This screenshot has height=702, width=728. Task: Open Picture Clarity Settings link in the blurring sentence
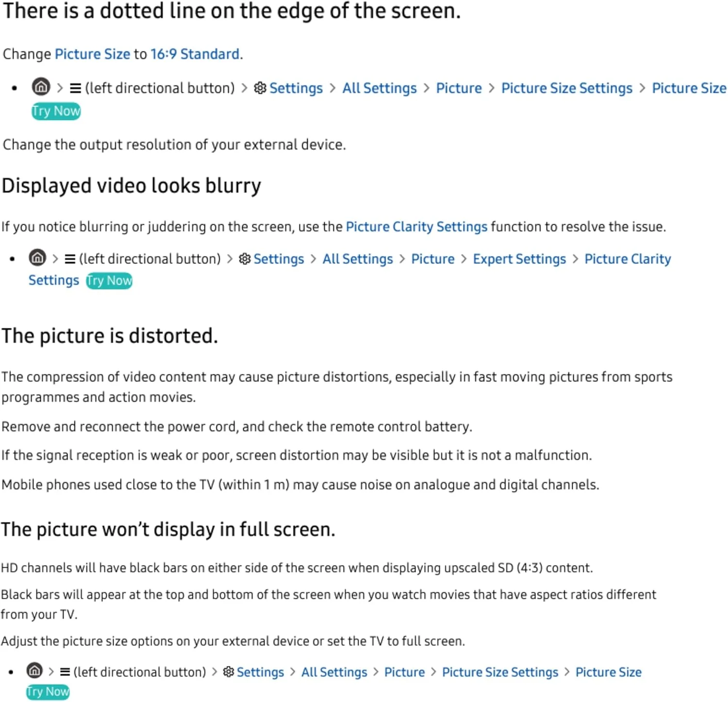(x=416, y=227)
